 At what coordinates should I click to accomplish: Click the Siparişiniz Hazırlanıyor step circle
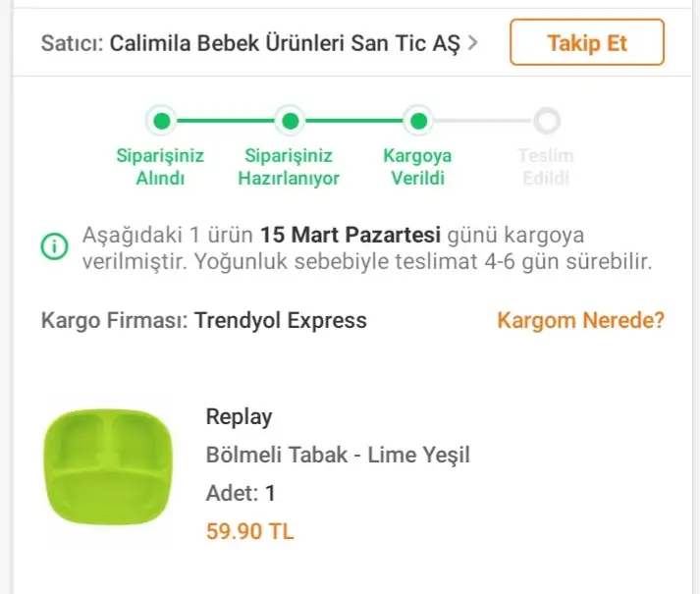(x=290, y=122)
